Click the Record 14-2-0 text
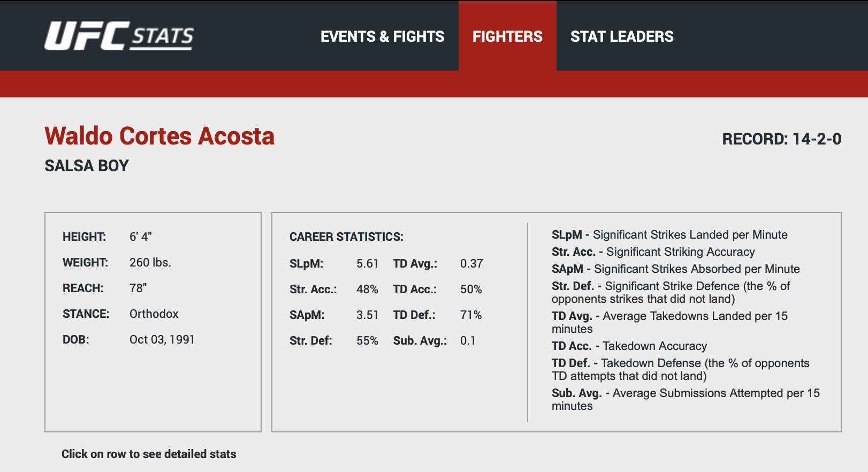The height and width of the screenshot is (472, 868). click(x=781, y=139)
